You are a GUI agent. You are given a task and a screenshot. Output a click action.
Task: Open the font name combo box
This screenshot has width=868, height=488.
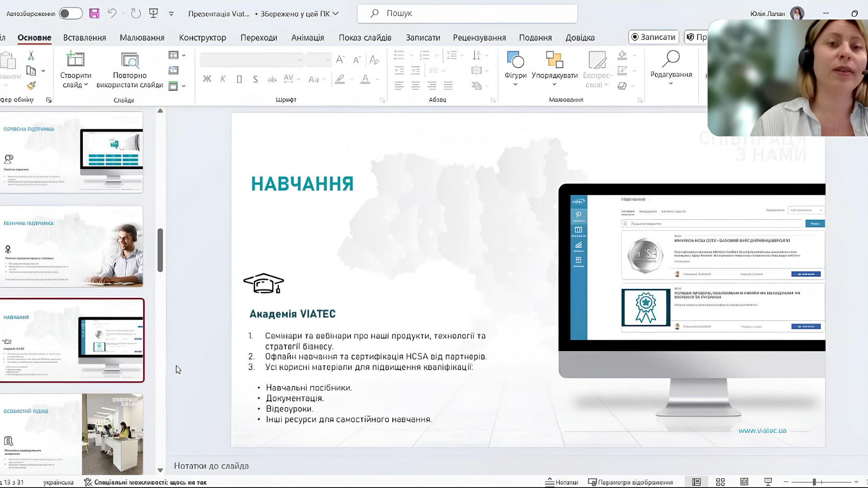[251, 60]
